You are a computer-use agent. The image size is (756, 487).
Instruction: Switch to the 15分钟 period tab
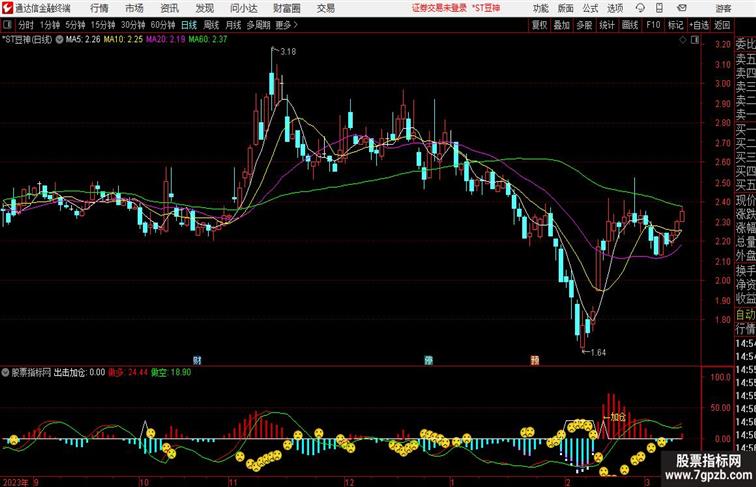[103, 25]
